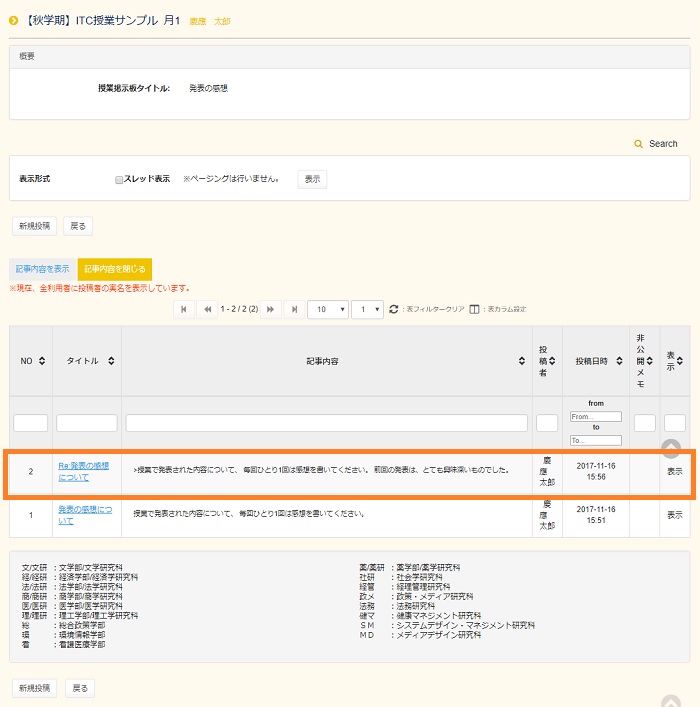Sort by the NO column arrows

pyautogui.click(x=42, y=361)
